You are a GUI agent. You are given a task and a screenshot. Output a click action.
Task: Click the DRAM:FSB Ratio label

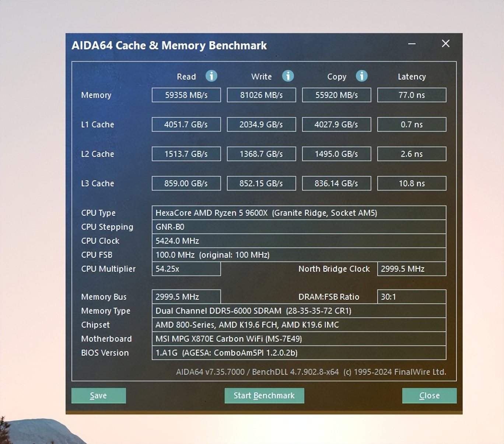[x=329, y=297]
